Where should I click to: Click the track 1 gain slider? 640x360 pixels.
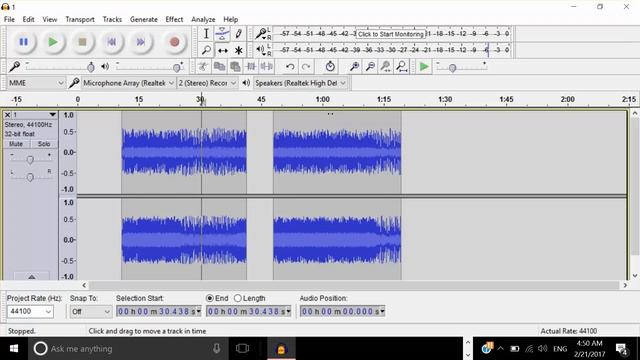click(30, 160)
